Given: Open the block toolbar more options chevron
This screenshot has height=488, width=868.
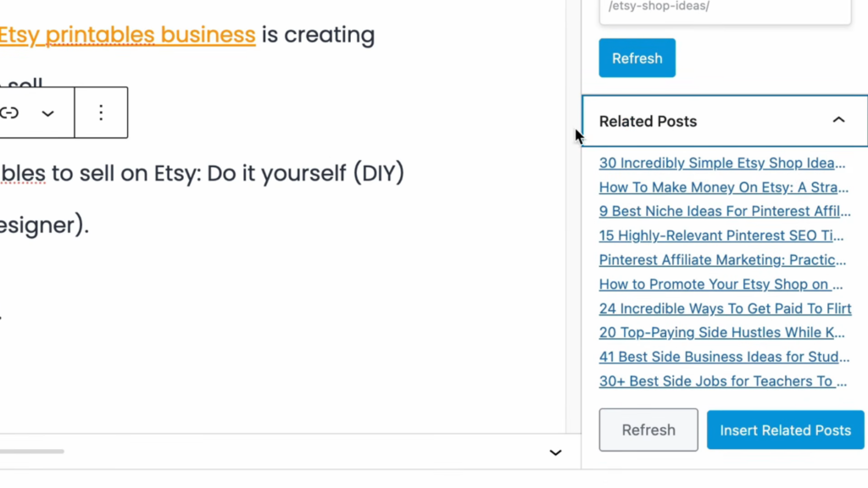Looking at the screenshot, I should [x=48, y=113].
